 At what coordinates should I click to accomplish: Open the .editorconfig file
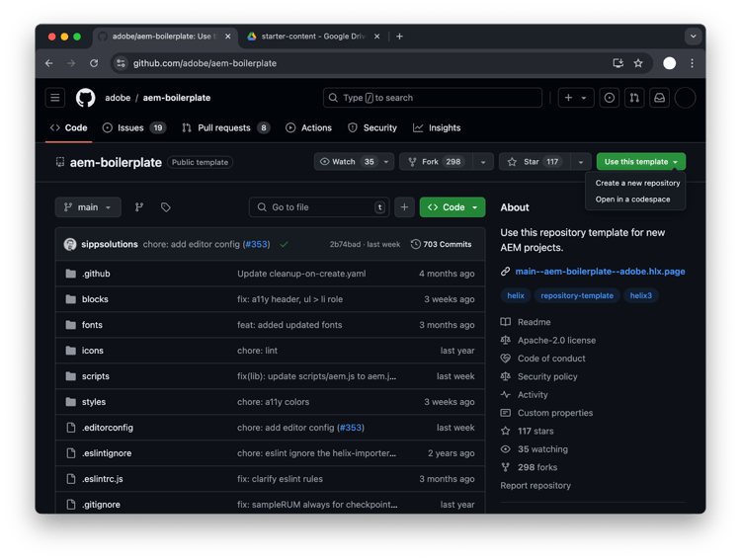[x=108, y=428]
